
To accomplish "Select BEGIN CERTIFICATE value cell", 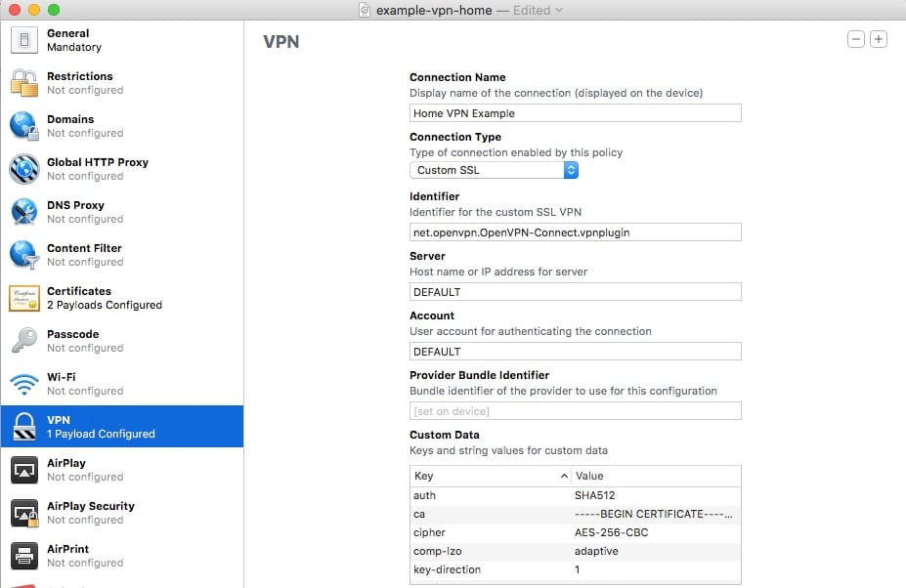I will (656, 514).
